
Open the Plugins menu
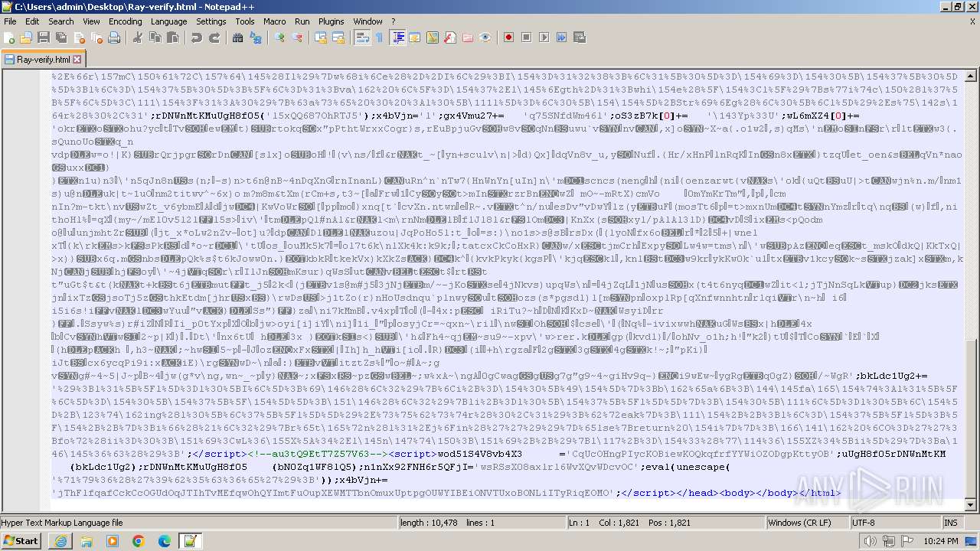tap(332, 21)
